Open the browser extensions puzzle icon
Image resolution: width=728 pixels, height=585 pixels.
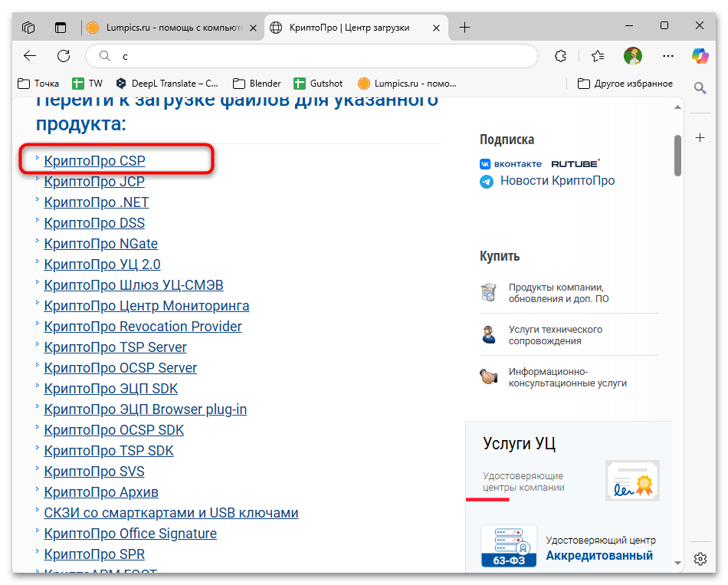click(560, 56)
